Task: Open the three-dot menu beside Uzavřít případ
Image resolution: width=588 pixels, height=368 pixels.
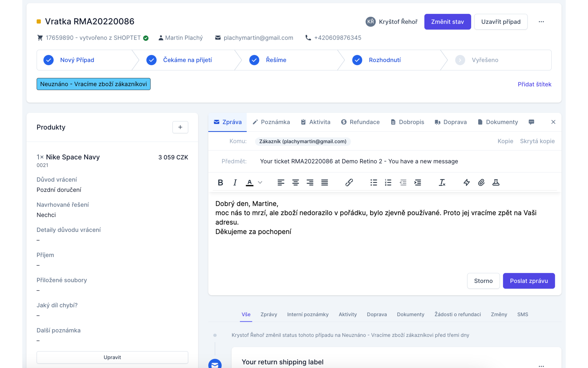Action: tap(541, 22)
